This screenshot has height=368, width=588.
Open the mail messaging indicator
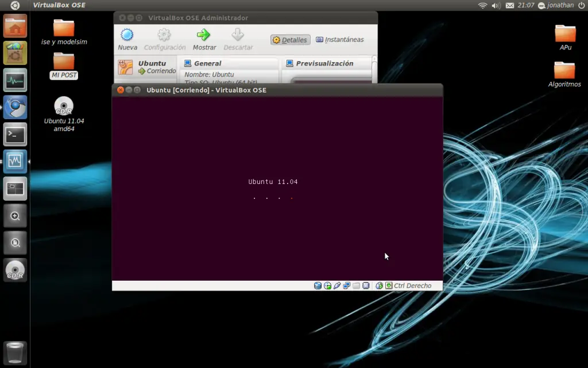(510, 5)
